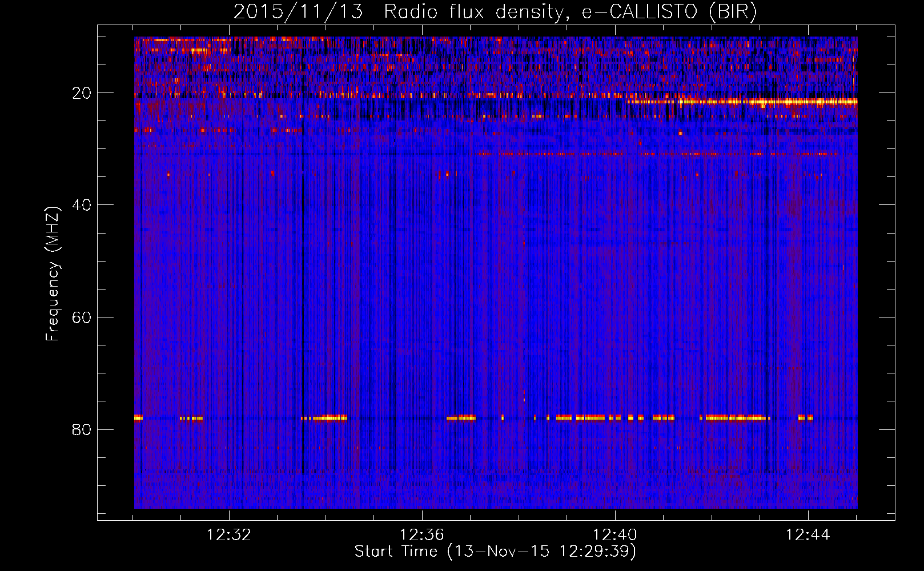Viewport: 924px width, 571px height.
Task: Click the y-axis tick label '20'
Action: click(82, 93)
